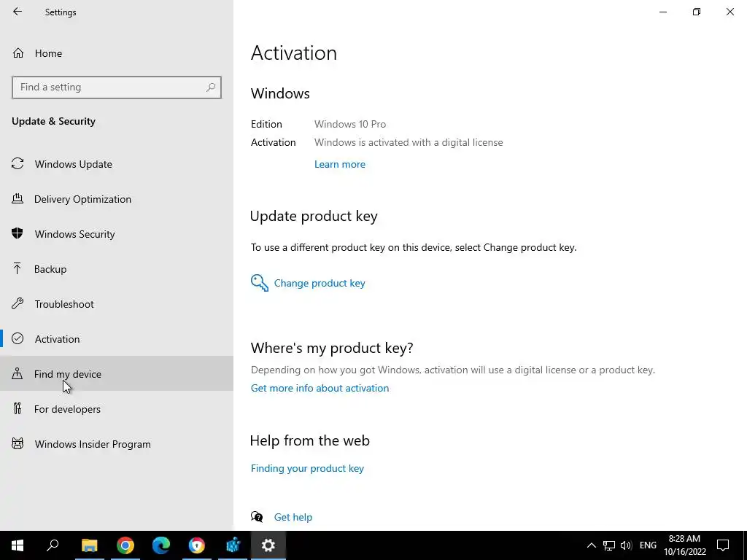Click Change product key link
Screen dimensions: 747x560
(x=320, y=283)
